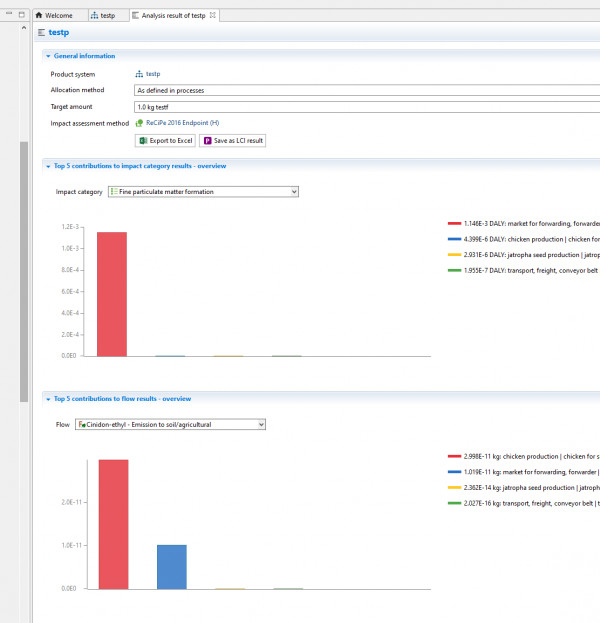This screenshot has height=623, width=600.
Task: Click the red bar in impact chart
Action: click(x=112, y=294)
